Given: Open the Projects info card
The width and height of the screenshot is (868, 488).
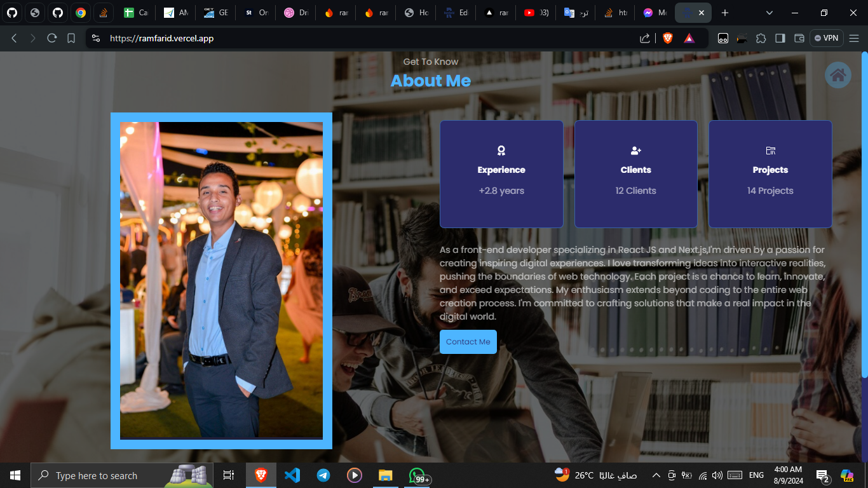Looking at the screenshot, I should 770,174.
